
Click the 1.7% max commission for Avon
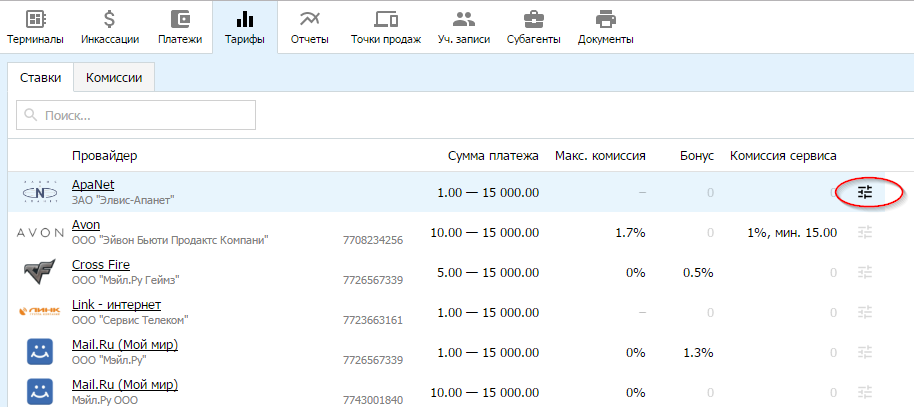tap(631, 233)
